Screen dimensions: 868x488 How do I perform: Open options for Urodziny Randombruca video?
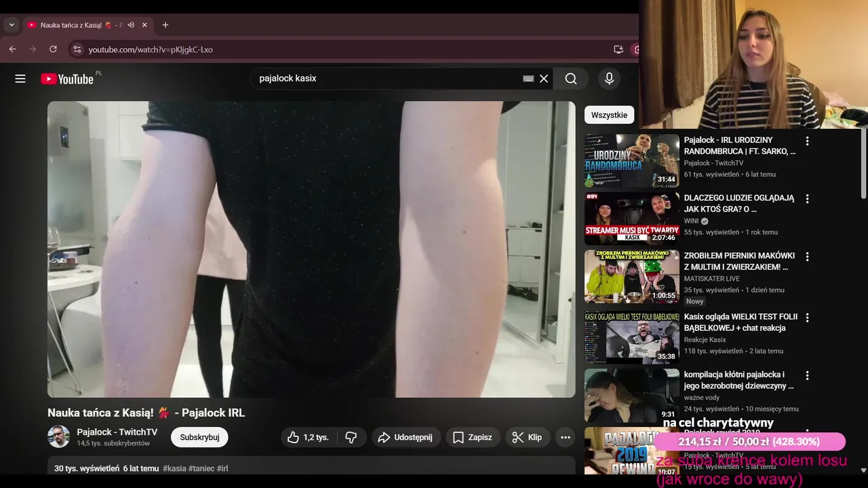(x=807, y=141)
